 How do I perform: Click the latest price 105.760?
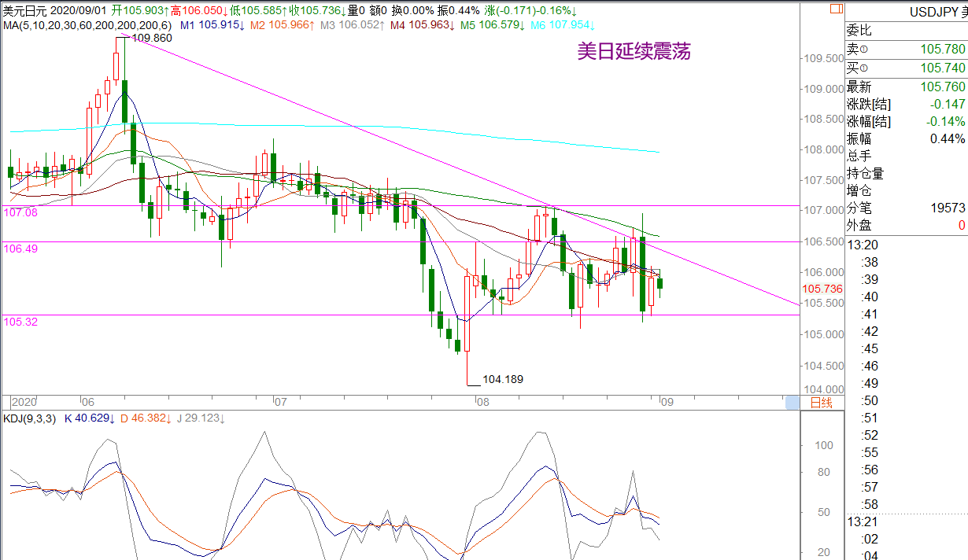[x=942, y=87]
